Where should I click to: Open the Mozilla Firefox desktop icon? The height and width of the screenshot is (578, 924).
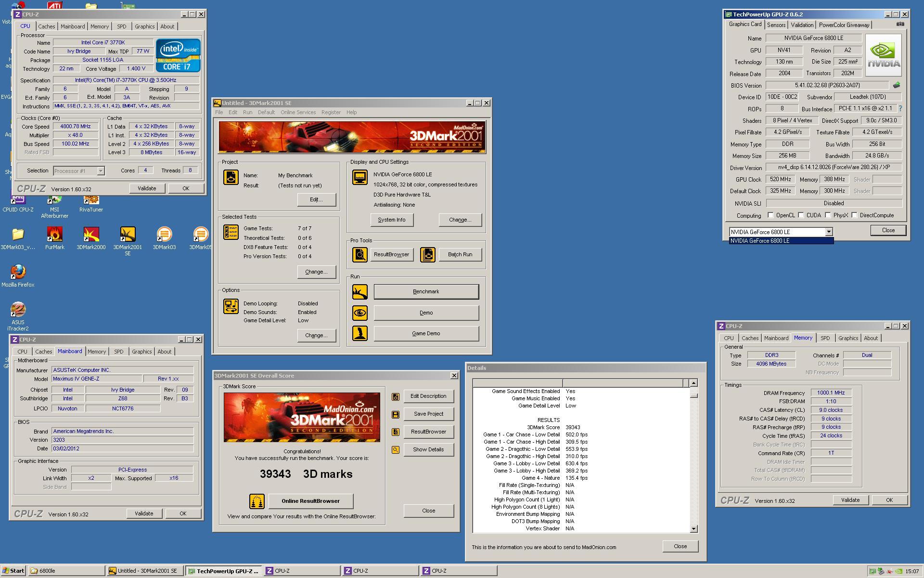tap(18, 276)
